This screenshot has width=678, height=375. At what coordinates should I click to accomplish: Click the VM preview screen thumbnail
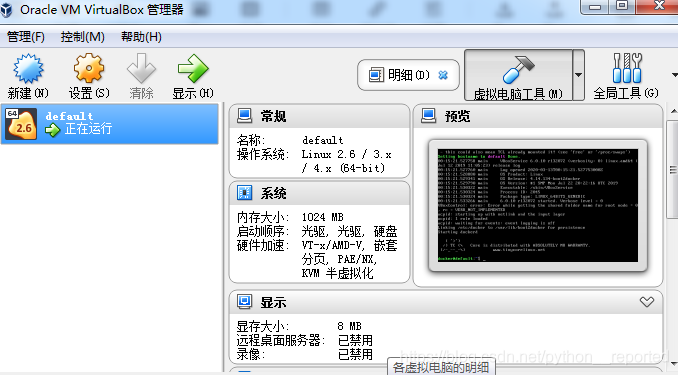tap(537, 205)
